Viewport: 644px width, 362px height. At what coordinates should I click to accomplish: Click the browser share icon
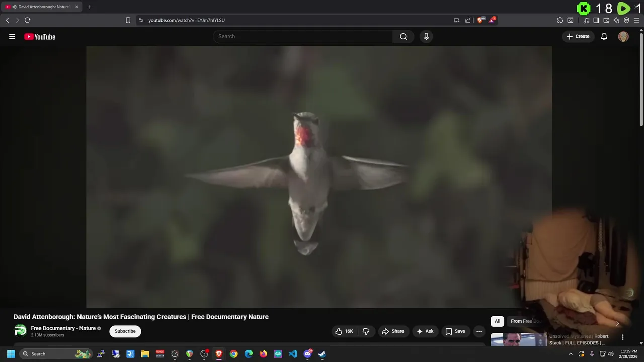point(467,20)
